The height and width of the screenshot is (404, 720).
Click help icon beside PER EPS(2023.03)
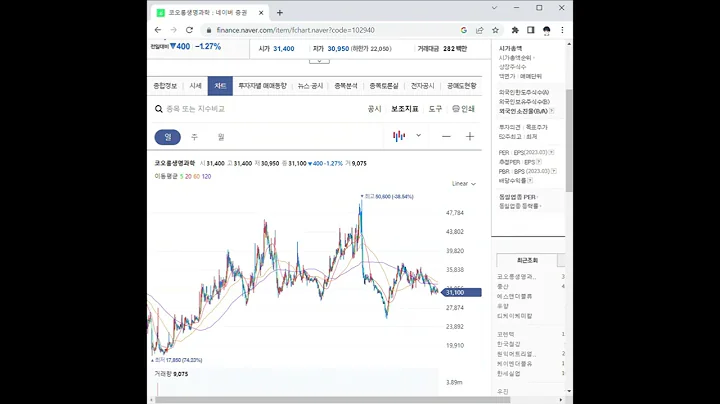click(551, 152)
